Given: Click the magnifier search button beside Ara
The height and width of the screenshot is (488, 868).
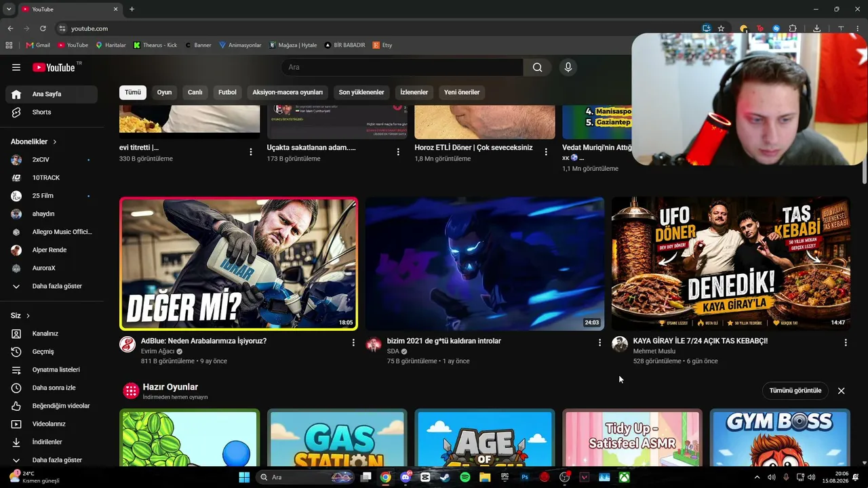Looking at the screenshot, I should (537, 67).
